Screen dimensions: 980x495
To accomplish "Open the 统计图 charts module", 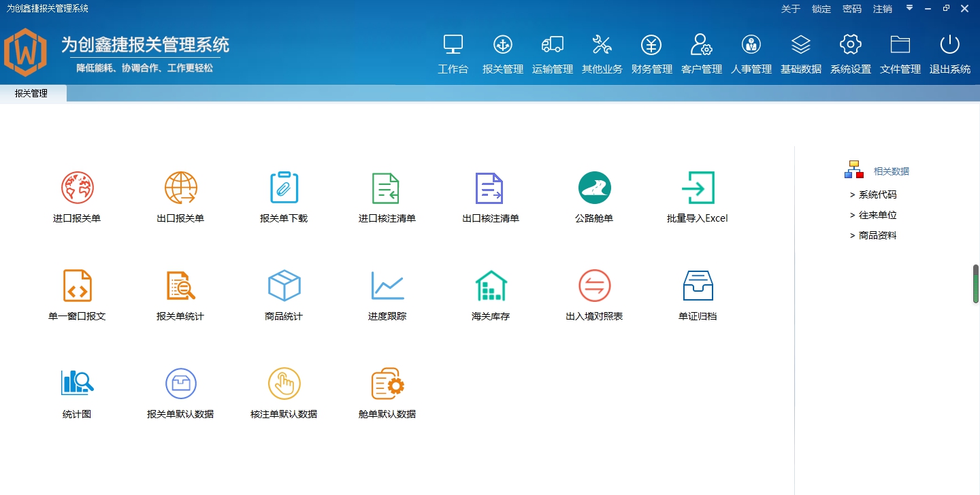I will [77, 392].
